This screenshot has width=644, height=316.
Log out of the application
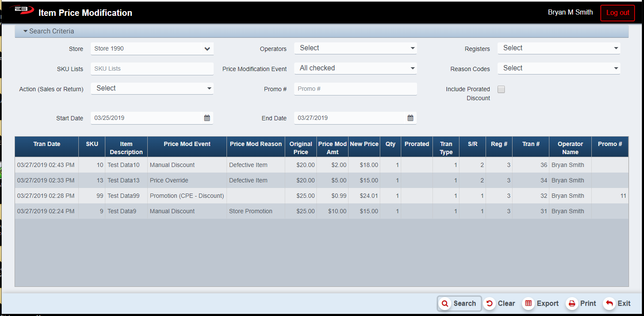click(617, 13)
